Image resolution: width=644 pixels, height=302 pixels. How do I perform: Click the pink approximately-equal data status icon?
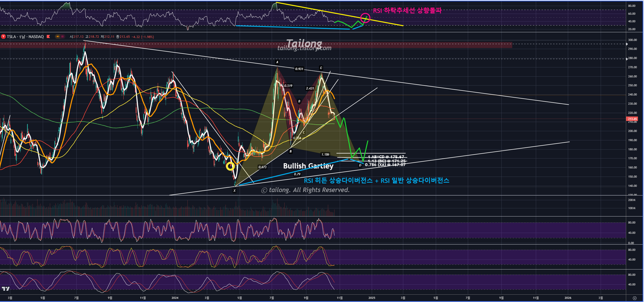[63, 36]
